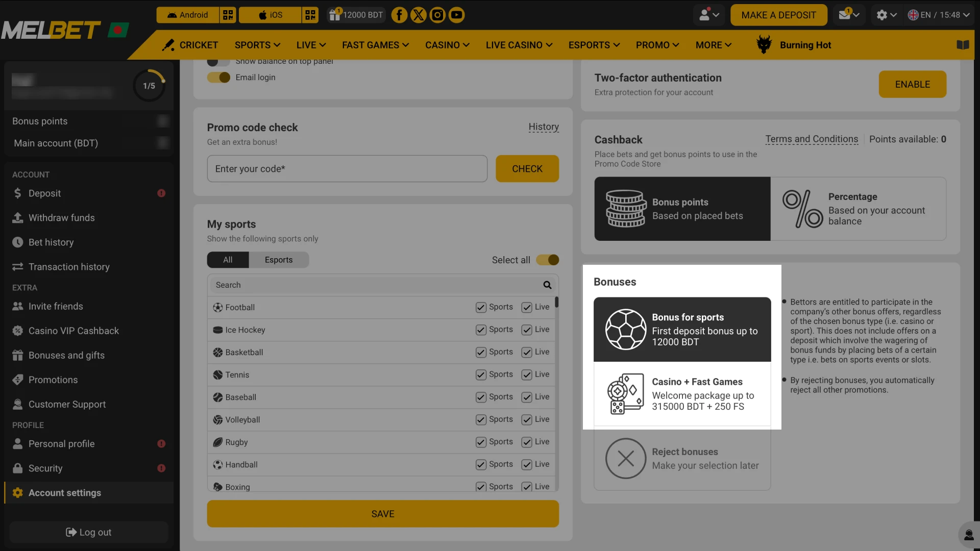Image resolution: width=980 pixels, height=551 pixels.
Task: Click inside the promo code input field
Action: tap(347, 168)
